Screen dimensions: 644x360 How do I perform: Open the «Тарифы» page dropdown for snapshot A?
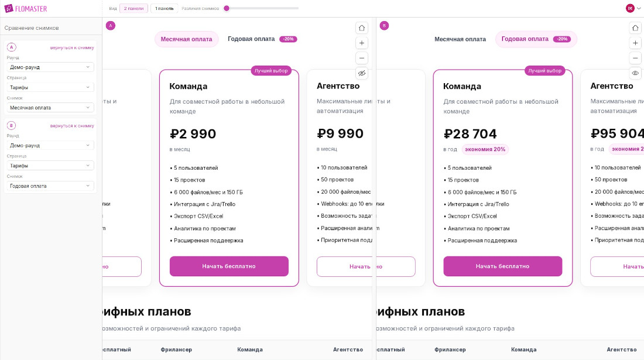50,87
